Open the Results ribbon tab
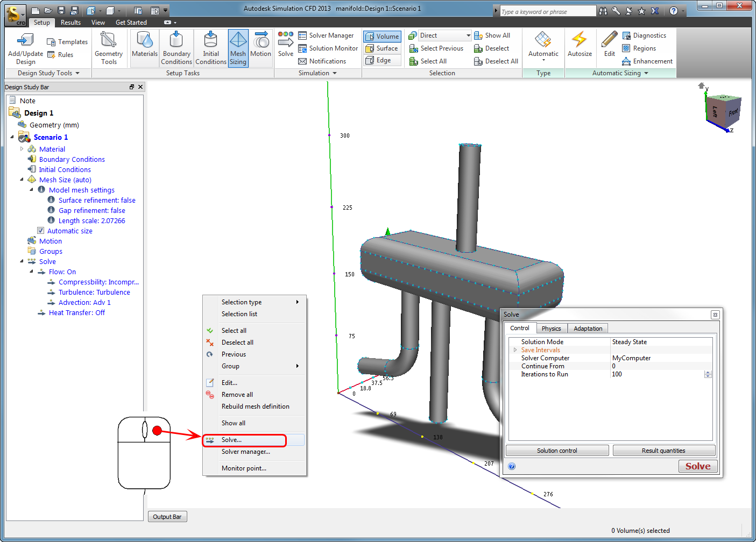The width and height of the screenshot is (756, 542). (70, 23)
